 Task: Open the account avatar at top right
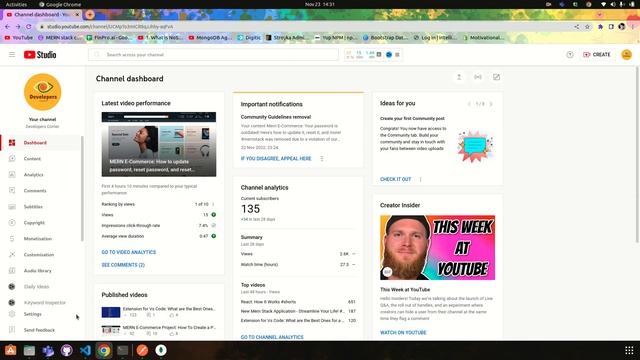tap(627, 54)
